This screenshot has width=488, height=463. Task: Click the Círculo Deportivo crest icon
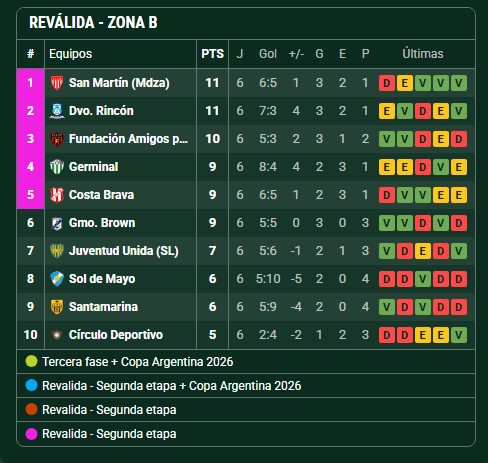(x=57, y=335)
